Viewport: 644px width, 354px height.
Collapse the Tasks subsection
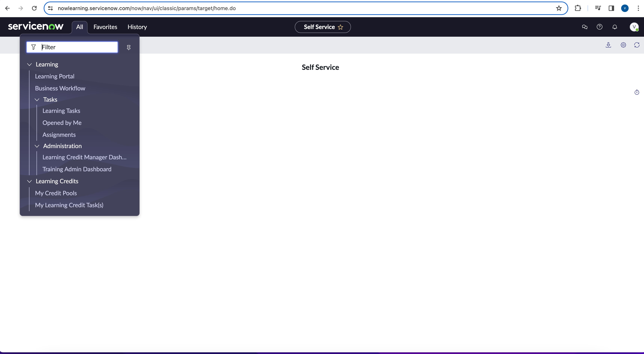tap(37, 100)
